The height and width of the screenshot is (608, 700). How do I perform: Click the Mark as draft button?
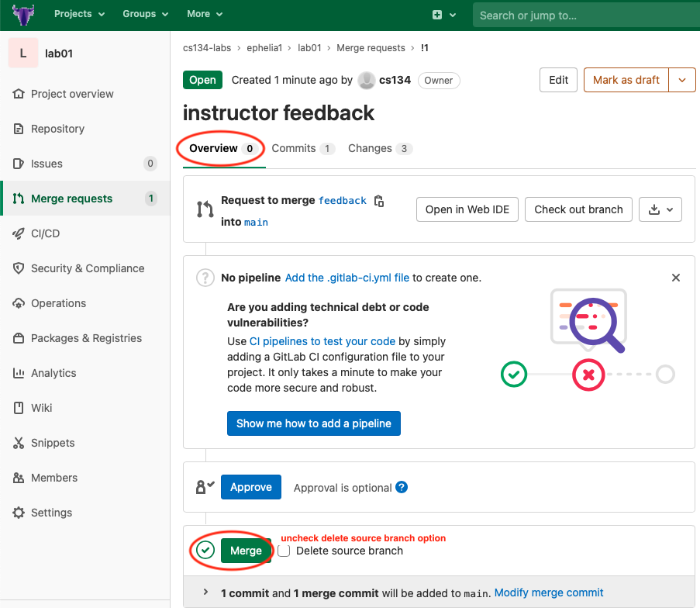click(626, 80)
